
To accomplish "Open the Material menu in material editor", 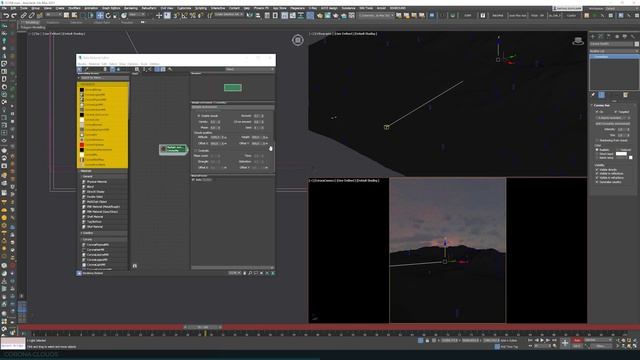I will click(x=94, y=64).
